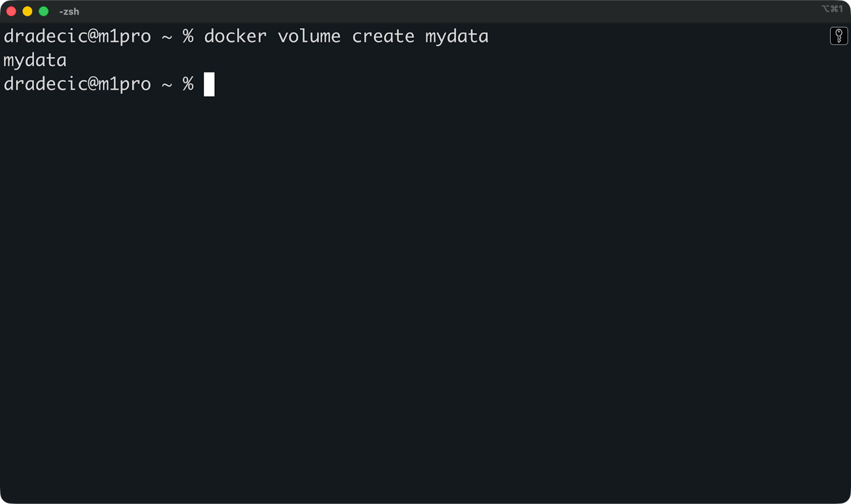Image resolution: width=851 pixels, height=504 pixels.
Task: Click the -zsh window title
Action: (x=70, y=11)
